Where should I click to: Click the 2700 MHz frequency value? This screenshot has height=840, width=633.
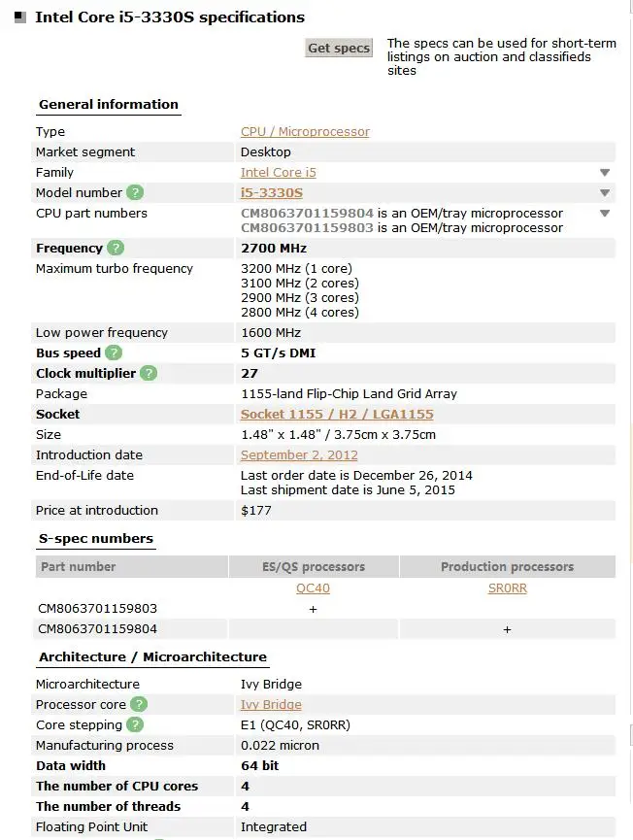[x=274, y=248]
